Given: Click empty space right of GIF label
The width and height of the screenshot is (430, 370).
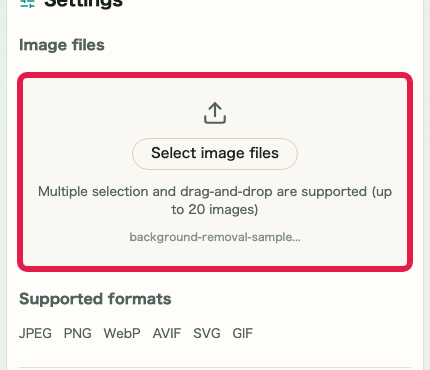Looking at the screenshot, I should [x=333, y=333].
